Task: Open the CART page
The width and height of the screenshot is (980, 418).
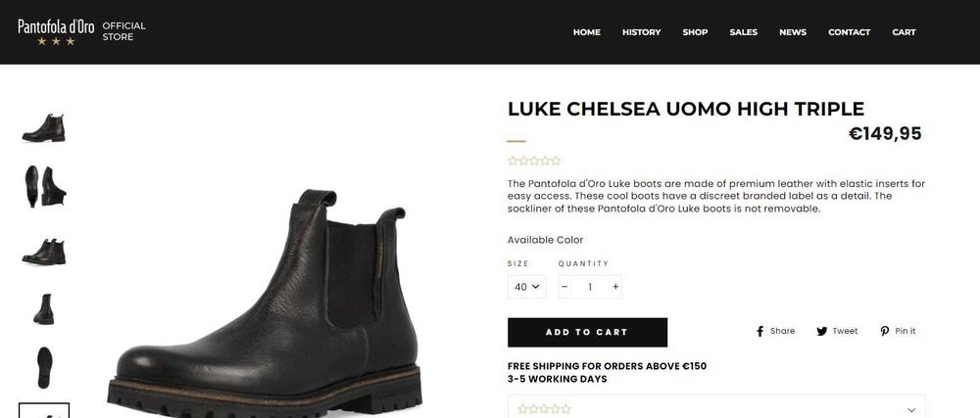Action: point(904,32)
